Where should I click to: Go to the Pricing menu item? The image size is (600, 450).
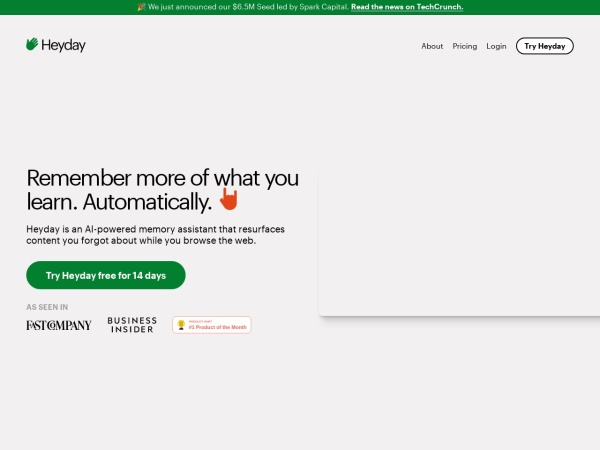tap(464, 46)
